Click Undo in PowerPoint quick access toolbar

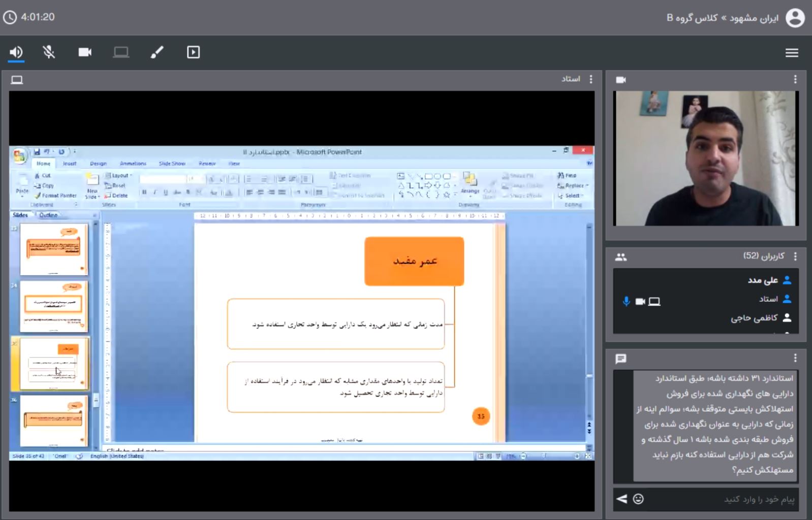pyautogui.click(x=47, y=151)
